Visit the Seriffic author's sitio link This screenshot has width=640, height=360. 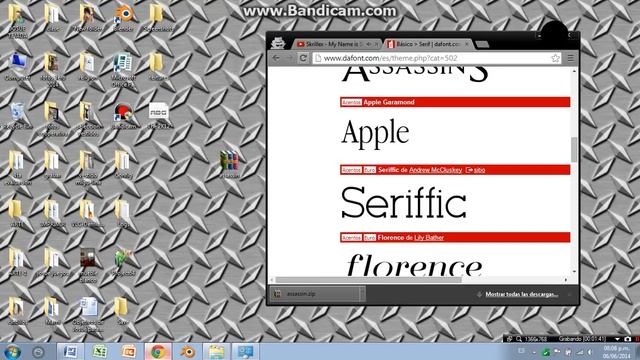click(479, 170)
